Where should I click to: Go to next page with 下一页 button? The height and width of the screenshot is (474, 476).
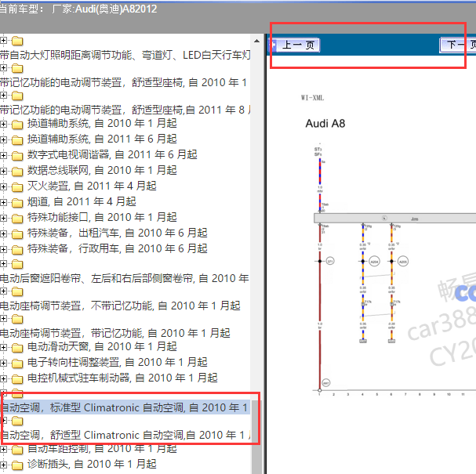pos(458,45)
